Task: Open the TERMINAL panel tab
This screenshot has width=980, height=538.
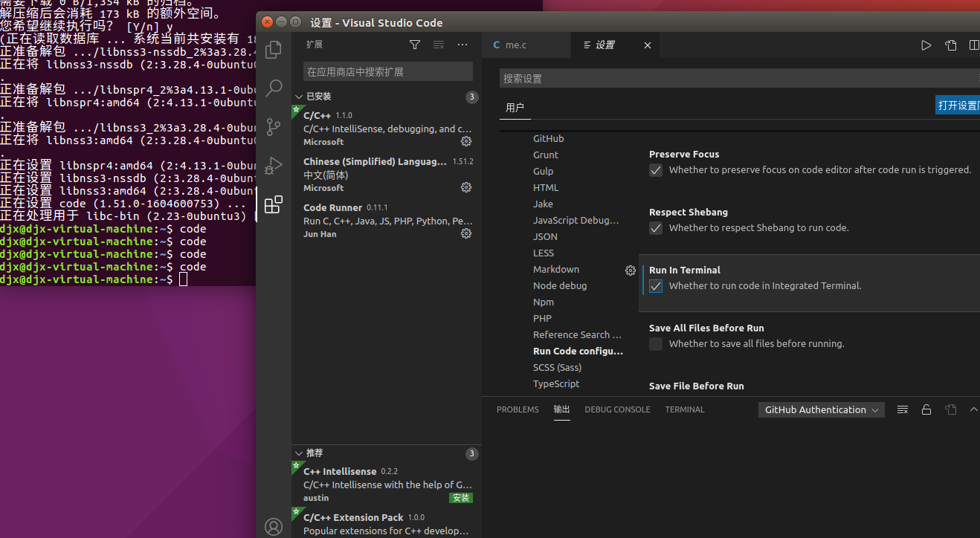Action: click(685, 409)
